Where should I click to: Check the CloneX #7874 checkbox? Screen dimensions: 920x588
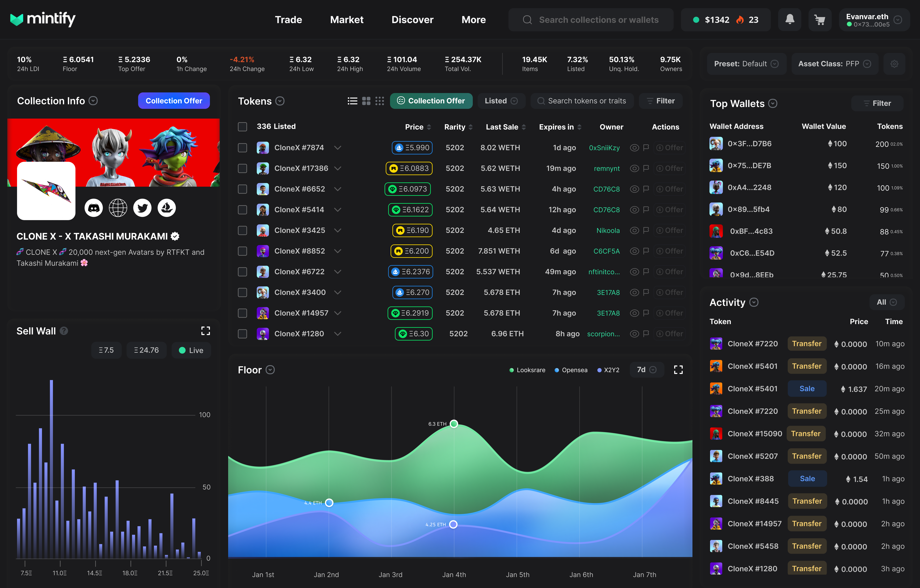coord(243,147)
